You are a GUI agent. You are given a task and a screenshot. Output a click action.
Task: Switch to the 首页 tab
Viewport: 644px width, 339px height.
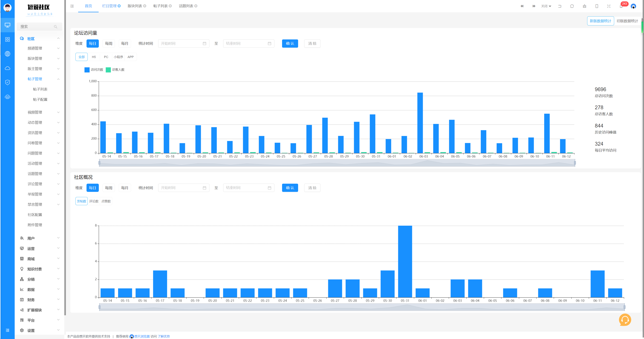point(88,6)
